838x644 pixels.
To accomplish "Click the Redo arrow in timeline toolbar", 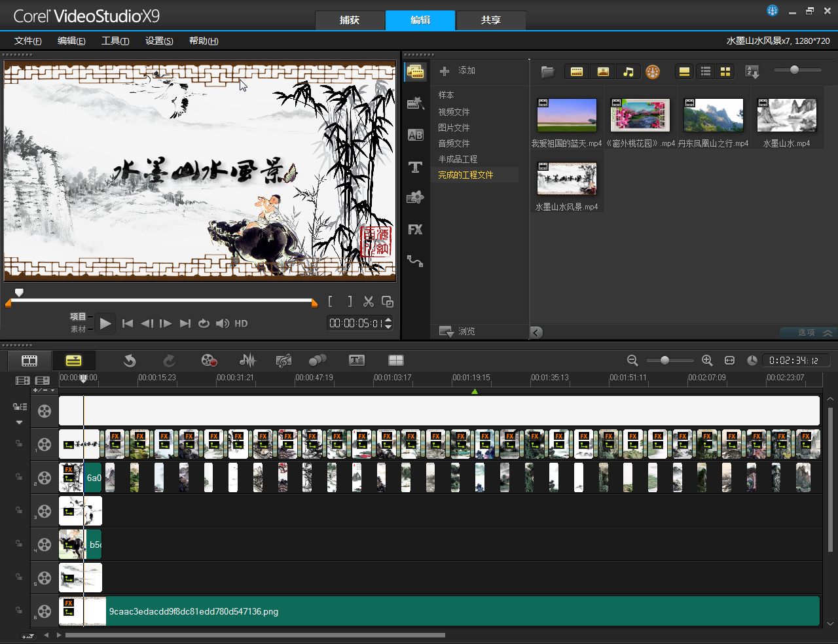I will click(169, 361).
